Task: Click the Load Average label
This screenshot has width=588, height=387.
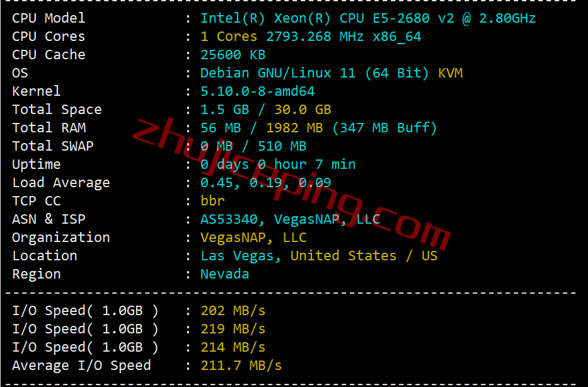Action: [x=61, y=183]
